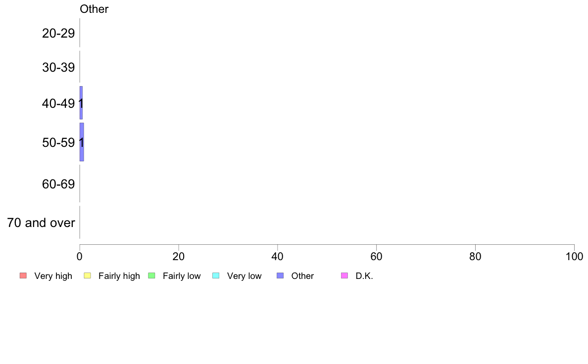Click the Very high legend text
588x364 pixels.
pos(53,276)
